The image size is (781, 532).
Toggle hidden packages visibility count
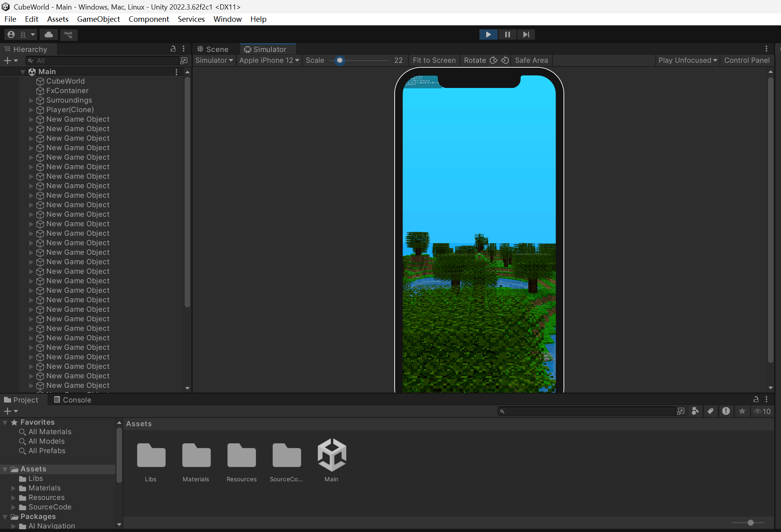pyautogui.click(x=762, y=411)
